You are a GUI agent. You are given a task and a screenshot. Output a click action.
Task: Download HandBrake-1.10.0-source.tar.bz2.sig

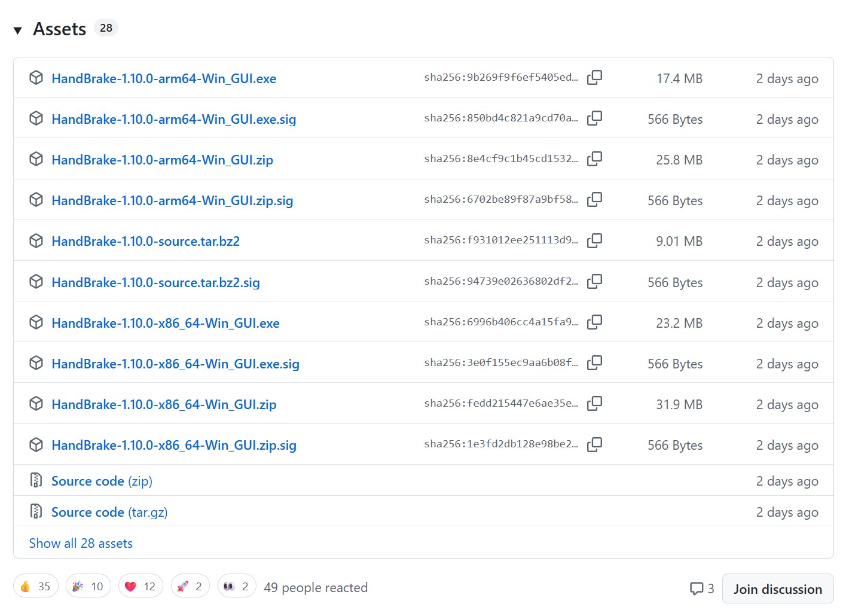[x=155, y=282]
